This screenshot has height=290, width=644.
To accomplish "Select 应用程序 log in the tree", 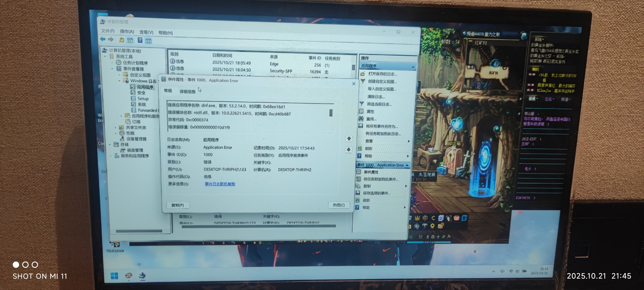I will 145,87.
